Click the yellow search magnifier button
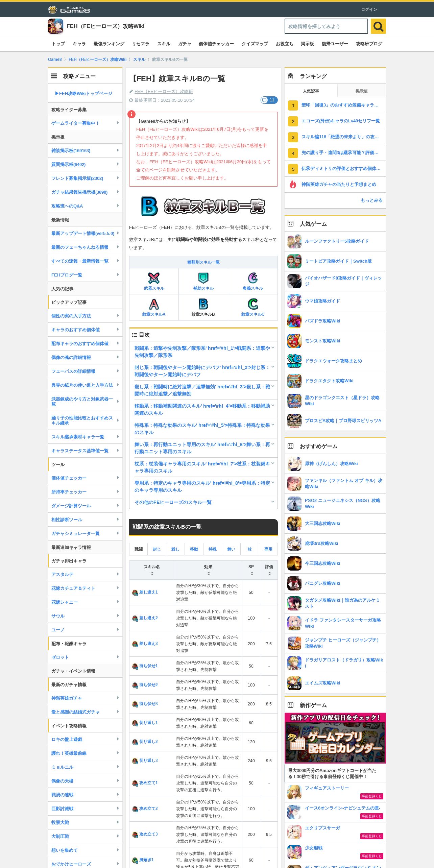This screenshot has height=868, width=434. pos(378,26)
